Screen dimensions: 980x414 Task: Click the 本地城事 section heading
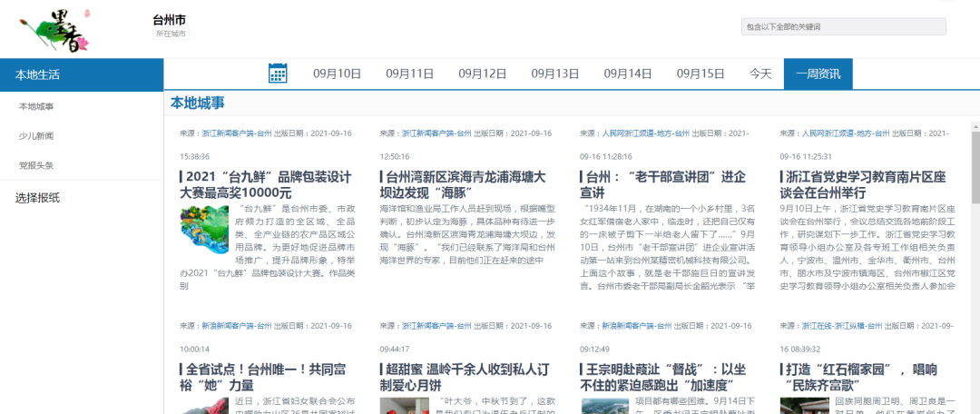(198, 103)
